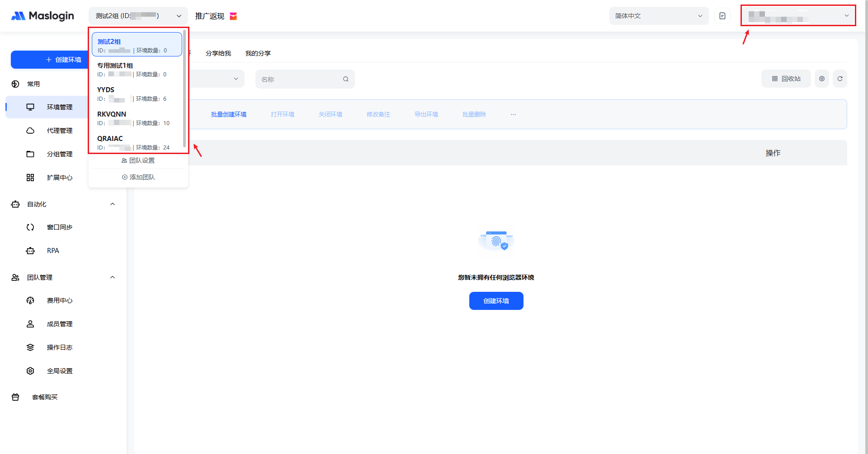Click the team list scrollbar
Viewport: 868px width, 454px height.
click(184, 90)
